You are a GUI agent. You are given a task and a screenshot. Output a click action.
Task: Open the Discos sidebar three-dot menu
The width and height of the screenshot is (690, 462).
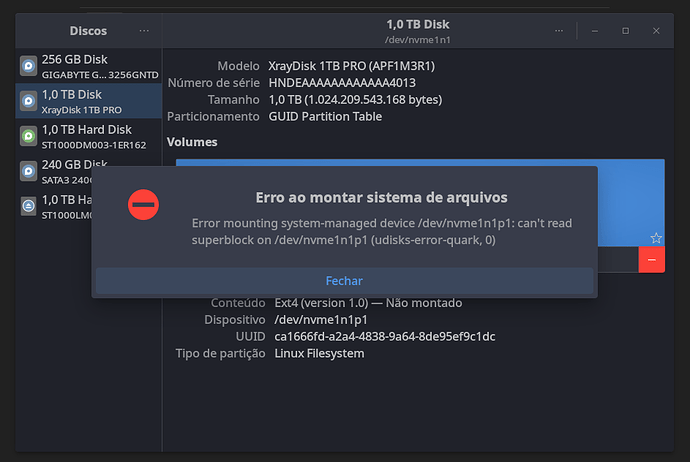point(144,31)
